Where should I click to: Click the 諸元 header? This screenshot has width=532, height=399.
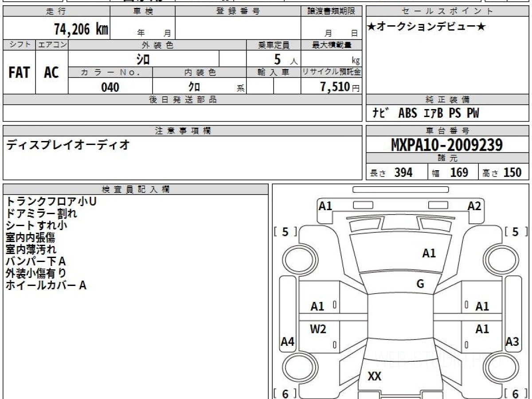pyautogui.click(x=447, y=158)
